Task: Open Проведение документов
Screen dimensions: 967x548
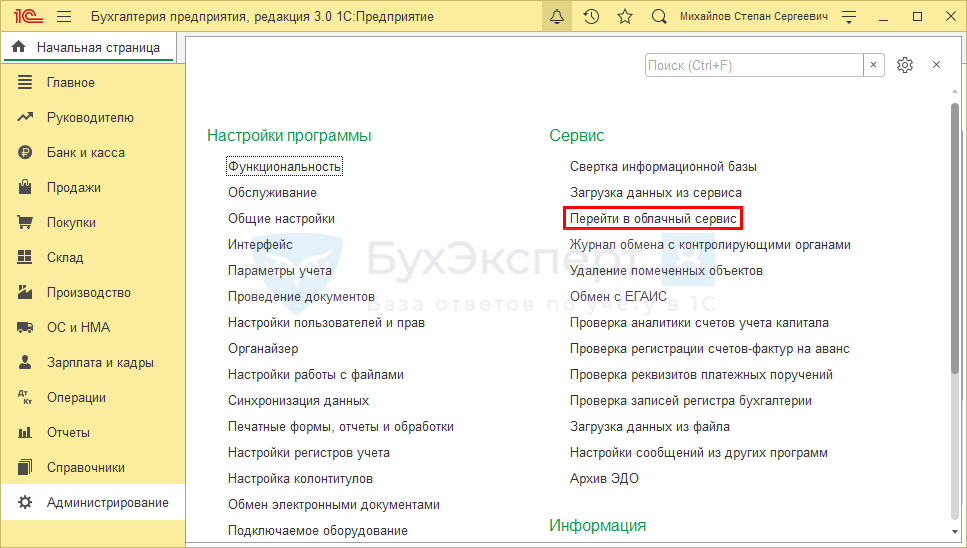Action: [301, 296]
